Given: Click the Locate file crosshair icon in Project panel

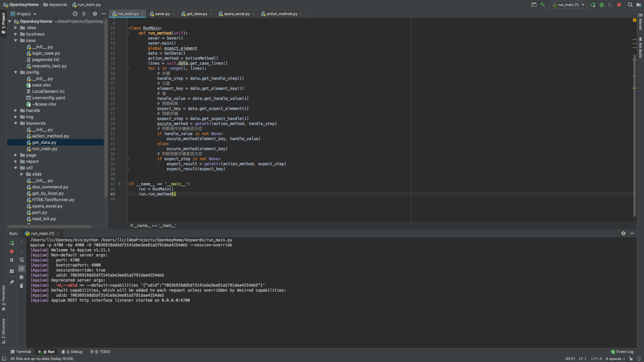Looking at the screenshot, I should tap(75, 14).
